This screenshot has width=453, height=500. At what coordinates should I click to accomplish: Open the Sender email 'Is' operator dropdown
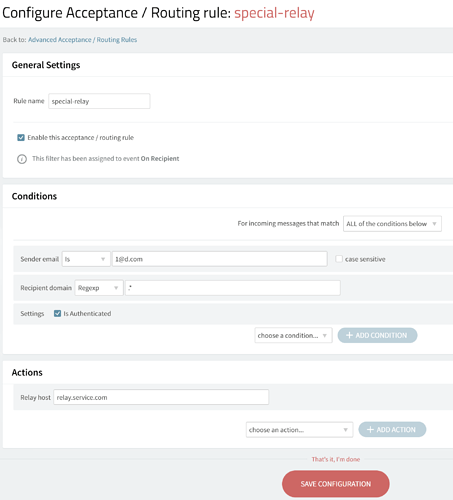(x=86, y=259)
